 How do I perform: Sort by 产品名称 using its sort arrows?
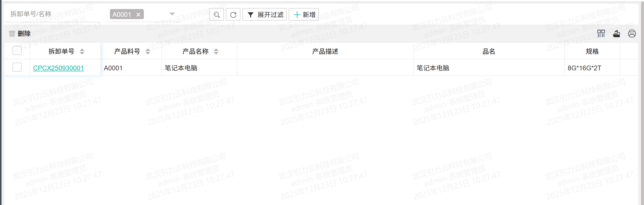coord(216,52)
